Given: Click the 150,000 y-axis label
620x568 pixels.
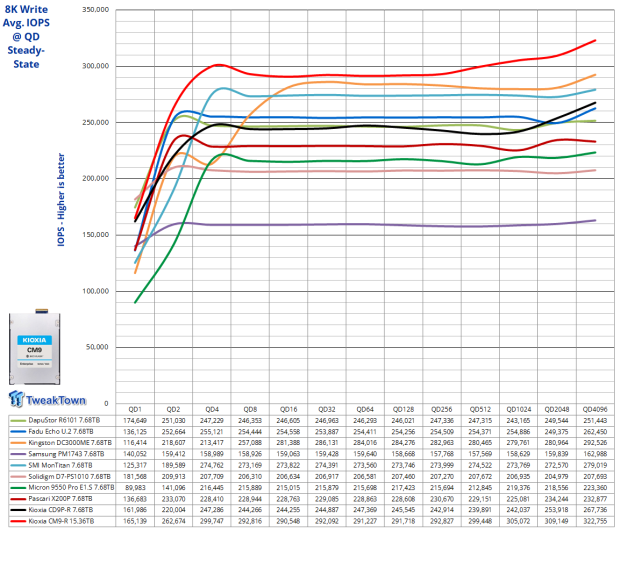Looking at the screenshot, I should tap(96, 235).
